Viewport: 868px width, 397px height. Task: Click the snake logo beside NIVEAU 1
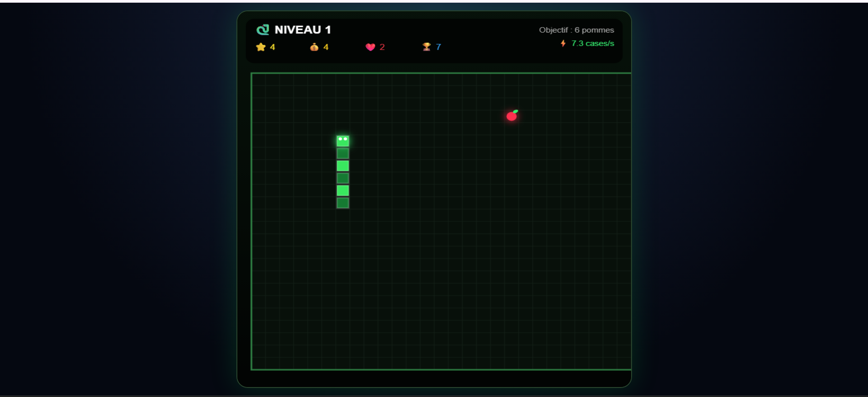tap(263, 30)
